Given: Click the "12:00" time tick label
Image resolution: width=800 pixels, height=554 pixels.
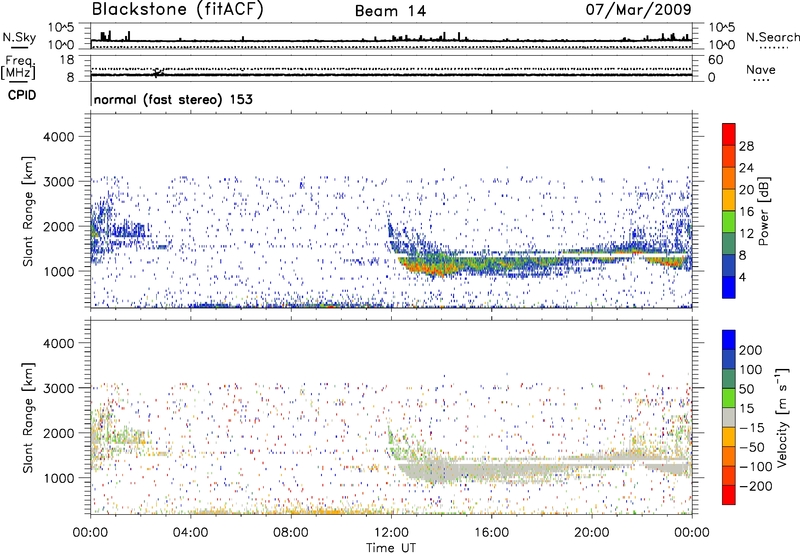Looking at the screenshot, I should (x=391, y=533).
